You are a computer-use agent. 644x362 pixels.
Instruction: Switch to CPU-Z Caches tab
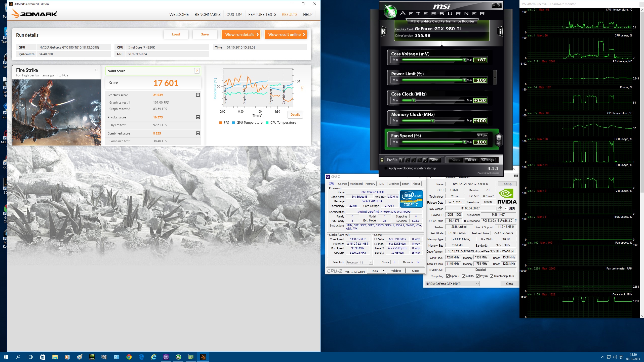(x=342, y=184)
